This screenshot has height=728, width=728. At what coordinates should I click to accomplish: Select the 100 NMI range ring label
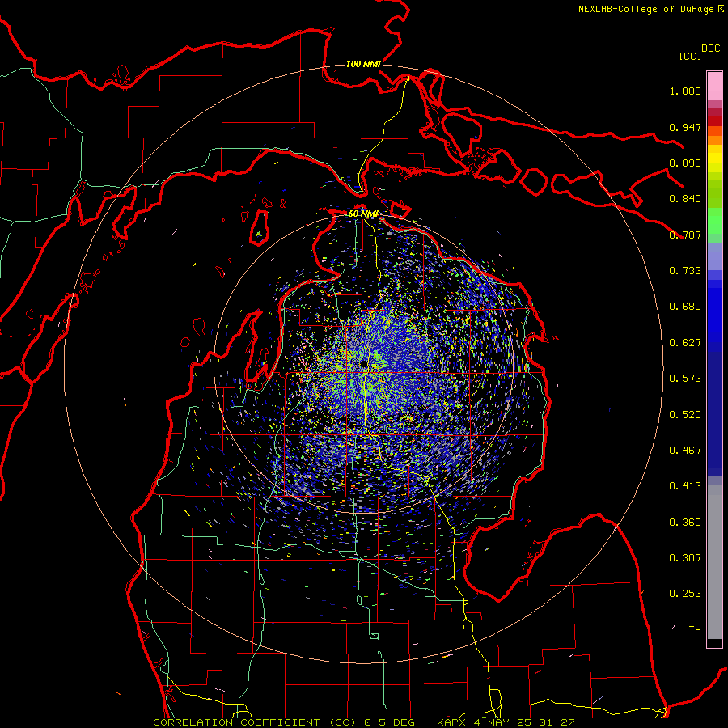363,64
